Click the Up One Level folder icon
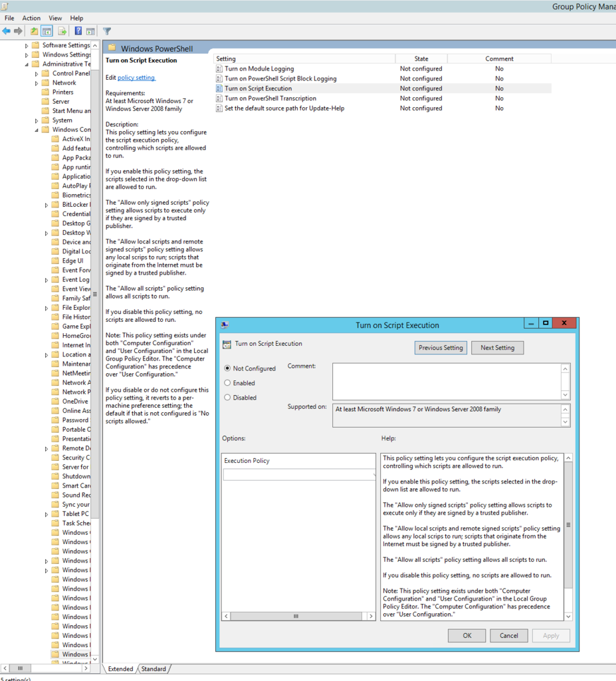This screenshot has height=681, width=616. [34, 31]
